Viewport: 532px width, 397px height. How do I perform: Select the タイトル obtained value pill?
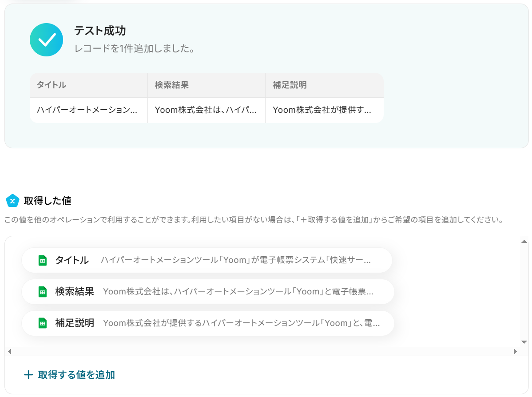coord(207,260)
